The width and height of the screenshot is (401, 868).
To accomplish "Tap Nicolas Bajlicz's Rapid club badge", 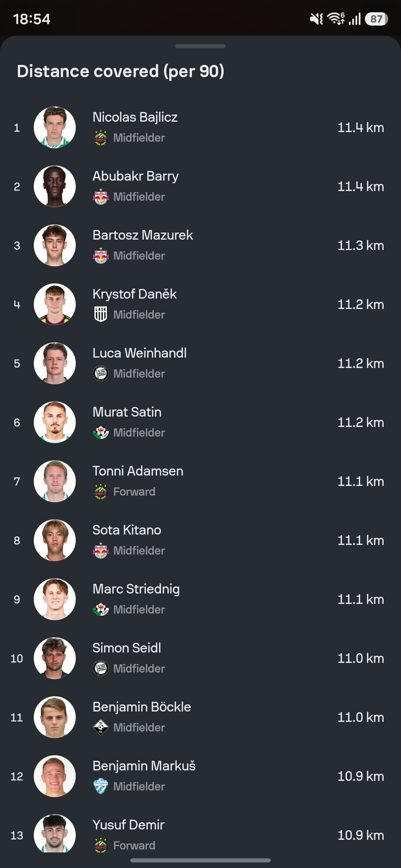I will pyautogui.click(x=101, y=138).
